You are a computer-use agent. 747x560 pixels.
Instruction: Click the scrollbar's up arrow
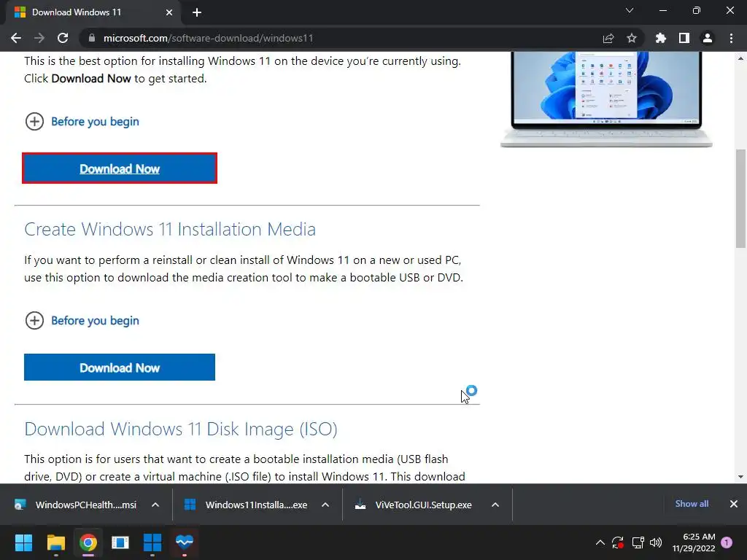pyautogui.click(x=740, y=58)
